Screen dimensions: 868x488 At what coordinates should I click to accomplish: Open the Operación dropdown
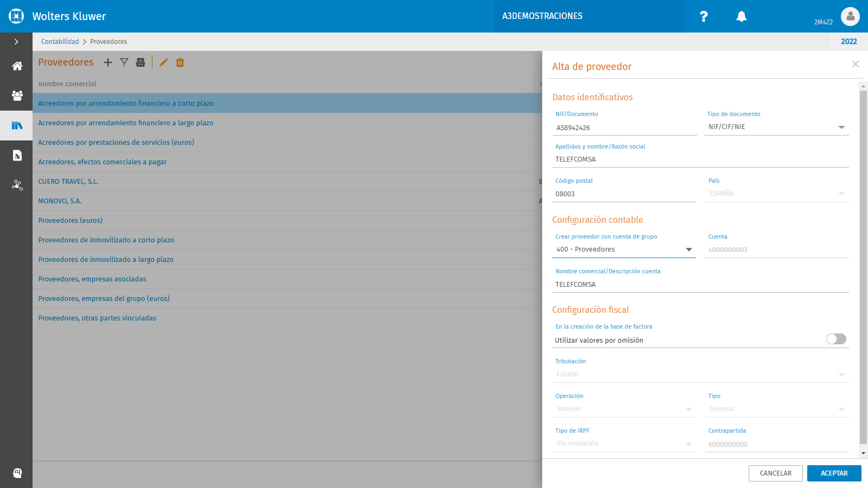(x=624, y=409)
